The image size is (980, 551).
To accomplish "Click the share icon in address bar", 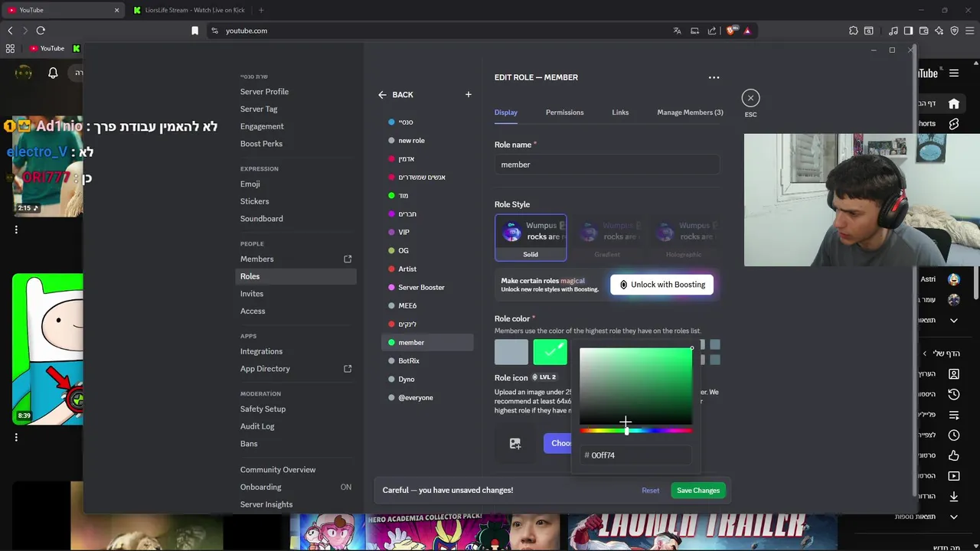I will [712, 31].
